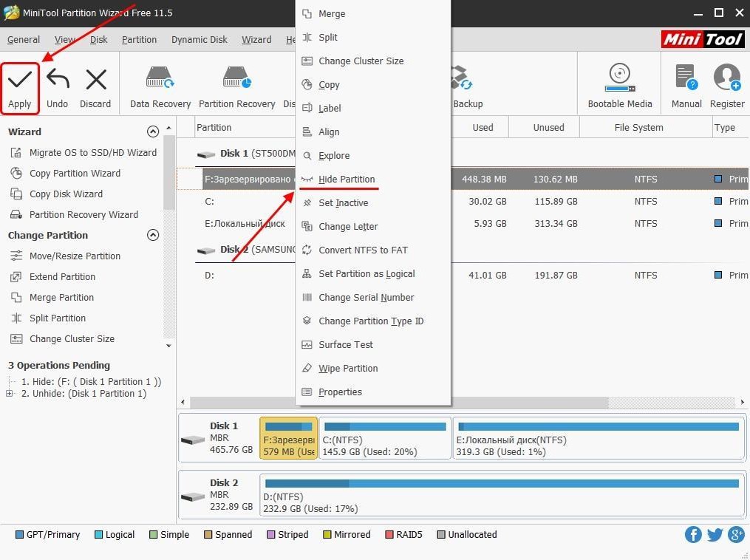Select Change Serial Number entry
The width and height of the screenshot is (750, 560).
tap(373, 298)
